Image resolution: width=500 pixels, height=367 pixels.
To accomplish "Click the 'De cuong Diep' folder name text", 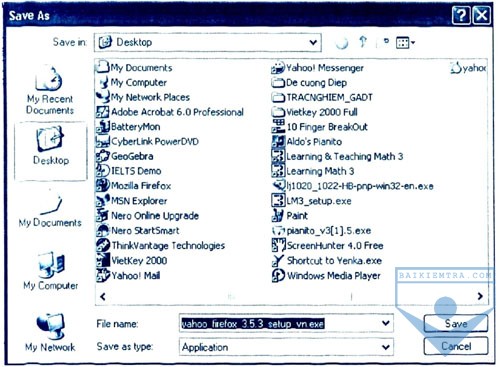I will click(317, 83).
